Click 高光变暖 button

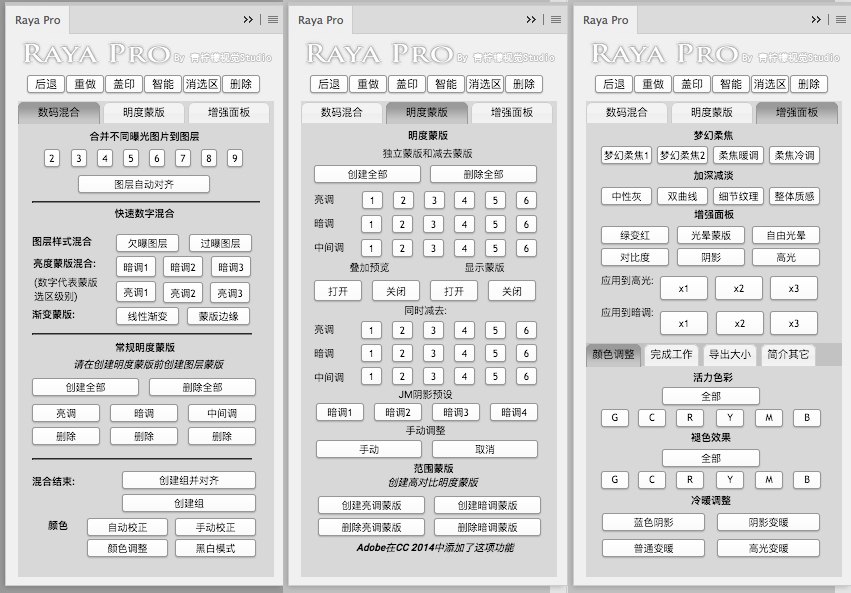click(x=769, y=548)
